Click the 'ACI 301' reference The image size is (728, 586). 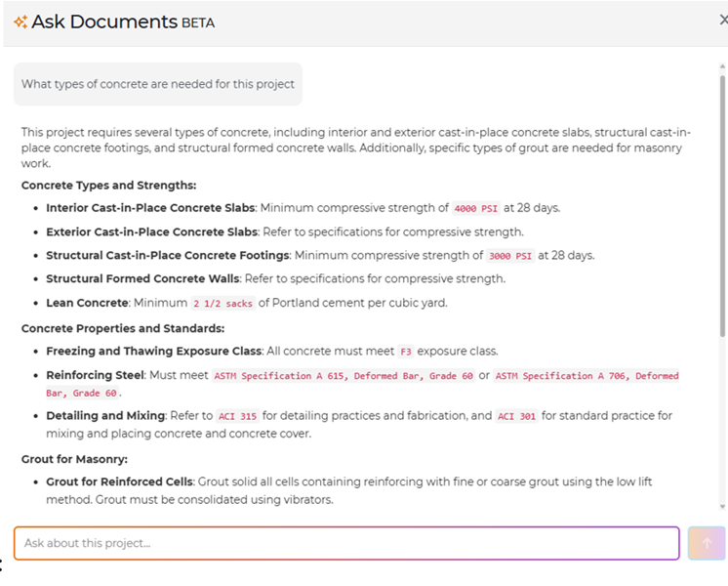click(517, 416)
